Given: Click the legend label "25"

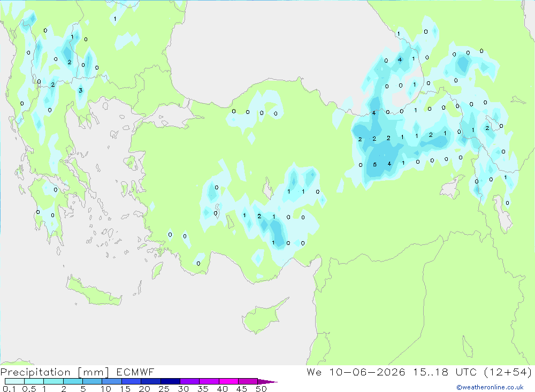Looking at the screenshot, I should tap(164, 389).
